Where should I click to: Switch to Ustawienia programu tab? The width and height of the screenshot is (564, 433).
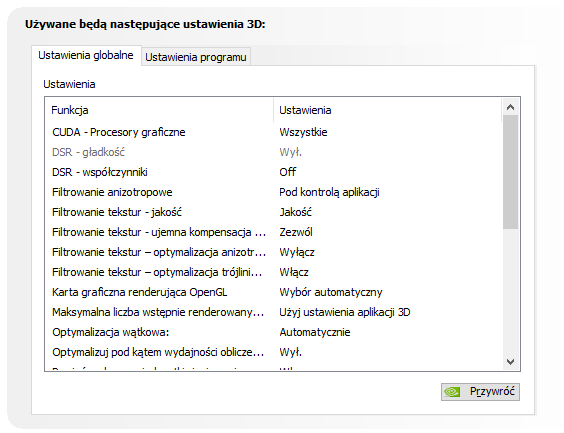click(x=196, y=57)
